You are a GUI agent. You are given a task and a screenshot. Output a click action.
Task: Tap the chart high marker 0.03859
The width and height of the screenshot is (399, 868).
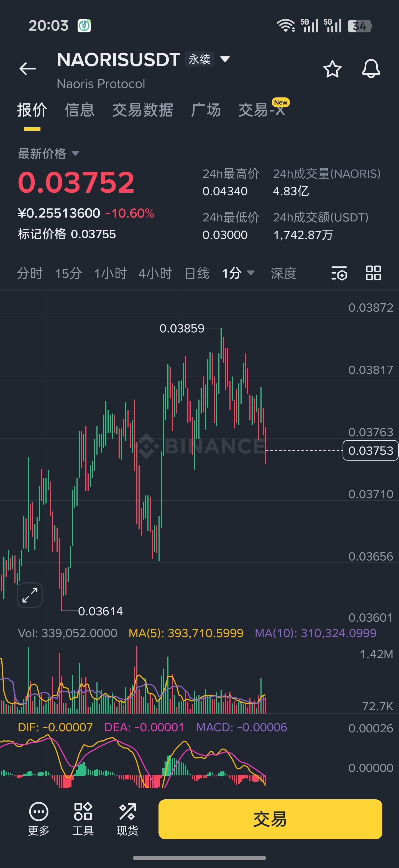point(182,328)
